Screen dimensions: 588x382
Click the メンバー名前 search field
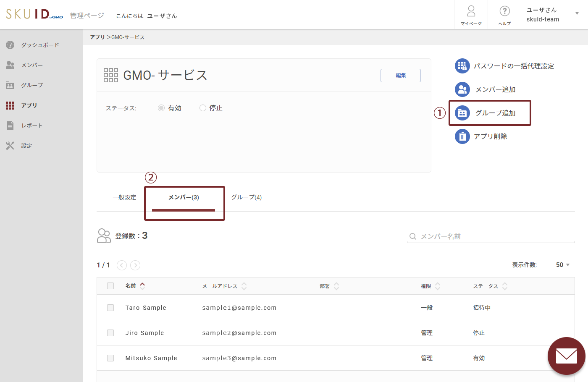click(x=491, y=236)
